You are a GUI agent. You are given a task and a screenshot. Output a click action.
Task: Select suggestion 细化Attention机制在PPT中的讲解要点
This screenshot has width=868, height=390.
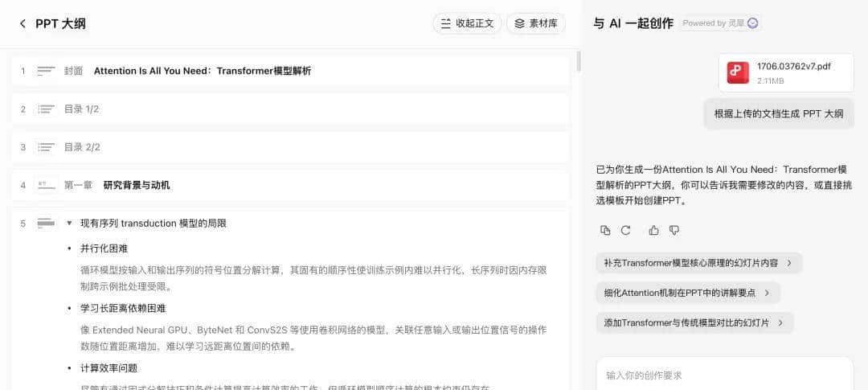coord(687,293)
